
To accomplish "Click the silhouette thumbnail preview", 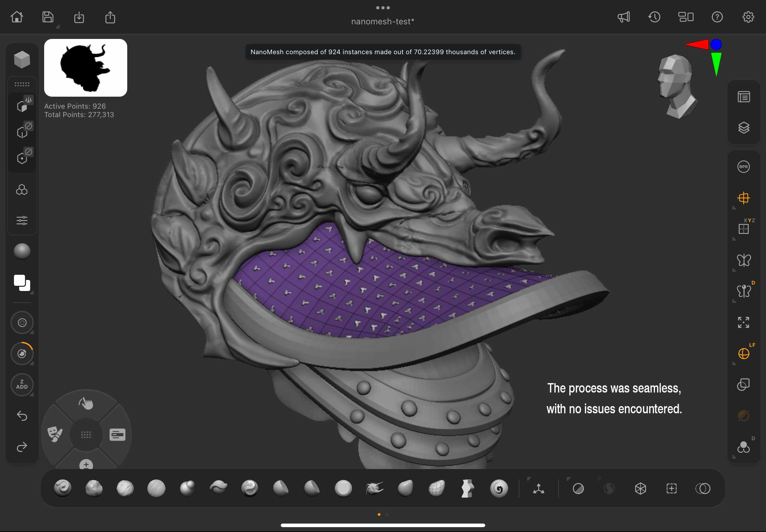I will point(85,68).
